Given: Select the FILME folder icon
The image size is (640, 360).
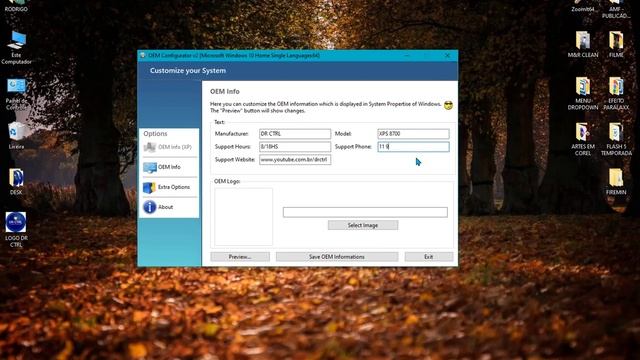Looking at the screenshot, I should pos(616,44).
